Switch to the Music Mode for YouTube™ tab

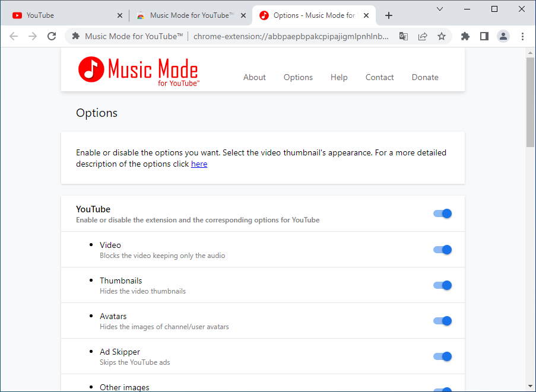(190, 15)
